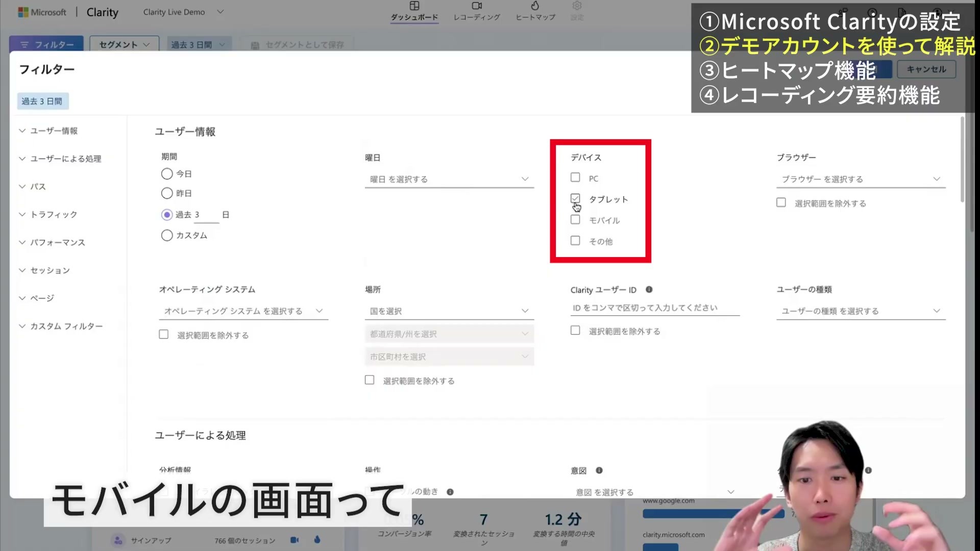Viewport: 980px width, 551px height.
Task: Click the filter dialog vertical scrollbar
Action: (x=962, y=159)
